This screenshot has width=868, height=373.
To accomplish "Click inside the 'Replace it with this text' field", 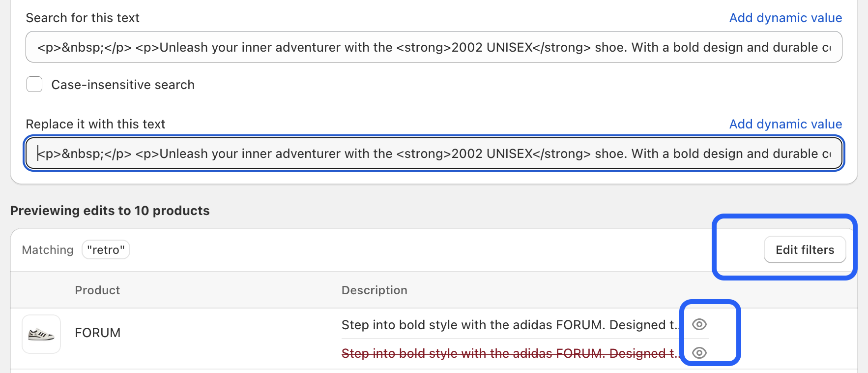I will (x=434, y=153).
